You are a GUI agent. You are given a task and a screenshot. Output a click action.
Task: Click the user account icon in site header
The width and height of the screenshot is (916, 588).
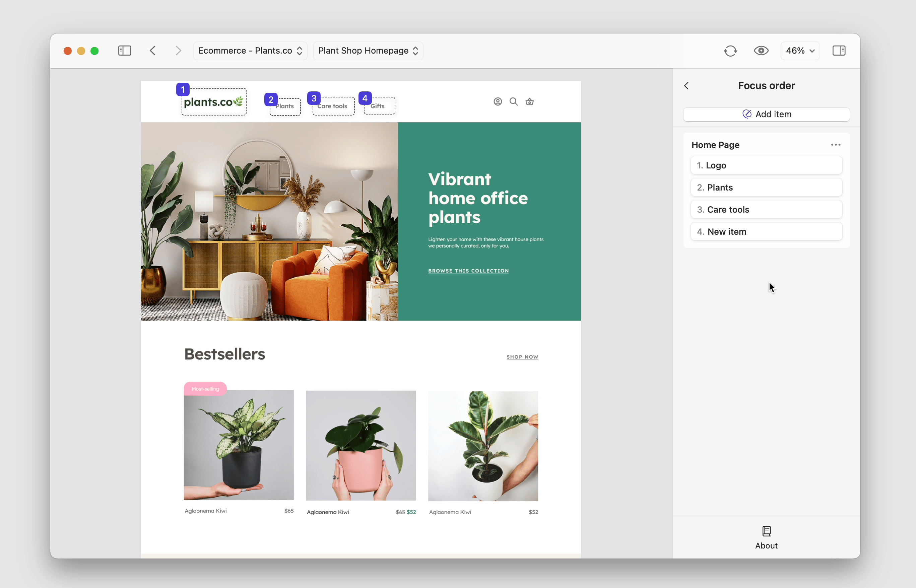pos(497,101)
